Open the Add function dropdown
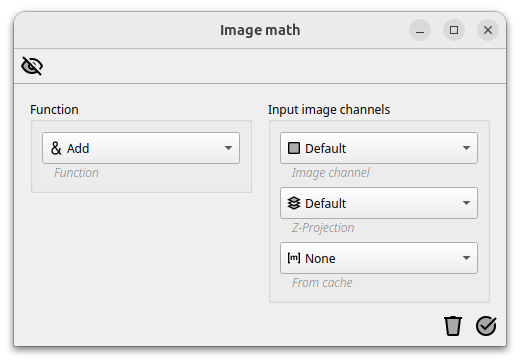 point(141,148)
